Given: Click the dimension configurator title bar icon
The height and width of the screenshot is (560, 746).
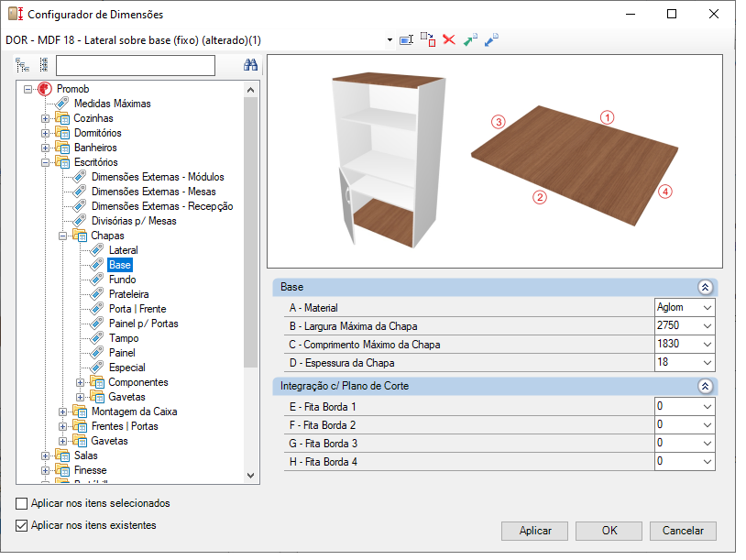Looking at the screenshot, I should [16, 15].
